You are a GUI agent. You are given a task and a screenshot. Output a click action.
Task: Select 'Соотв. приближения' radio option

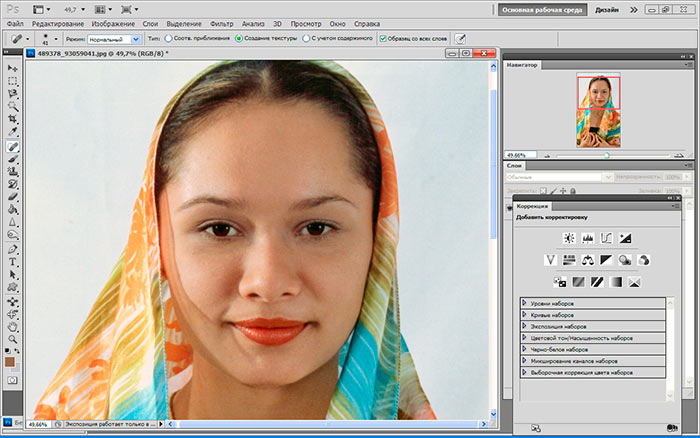click(166, 38)
